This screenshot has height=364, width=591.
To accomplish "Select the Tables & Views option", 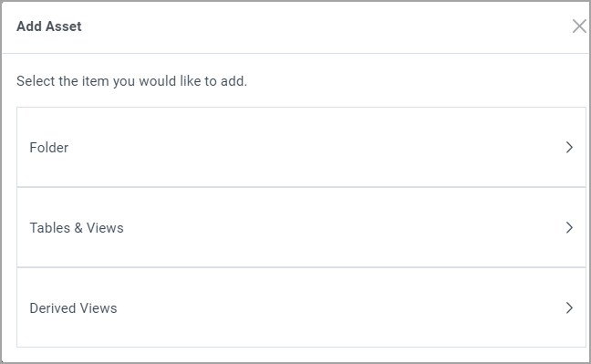I will click(301, 227).
